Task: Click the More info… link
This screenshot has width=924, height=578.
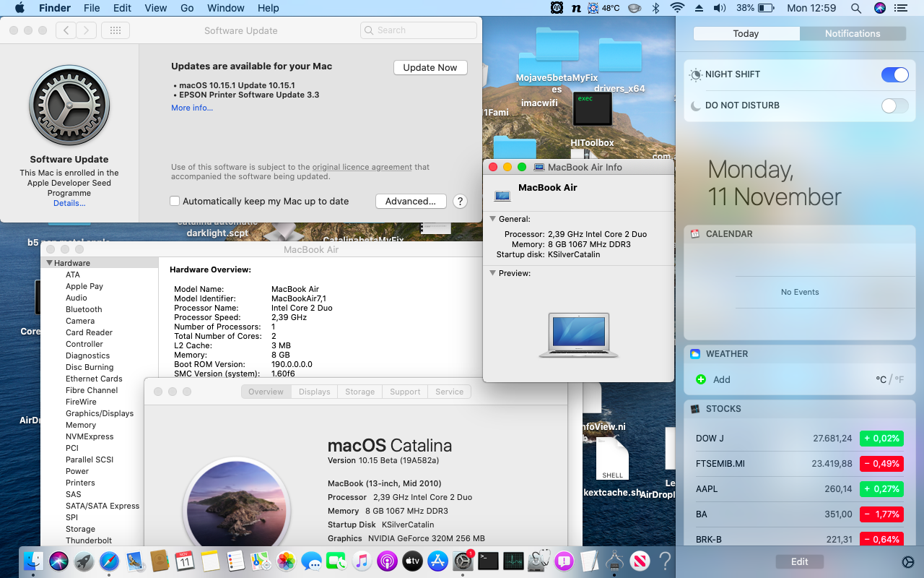Action: 192,108
